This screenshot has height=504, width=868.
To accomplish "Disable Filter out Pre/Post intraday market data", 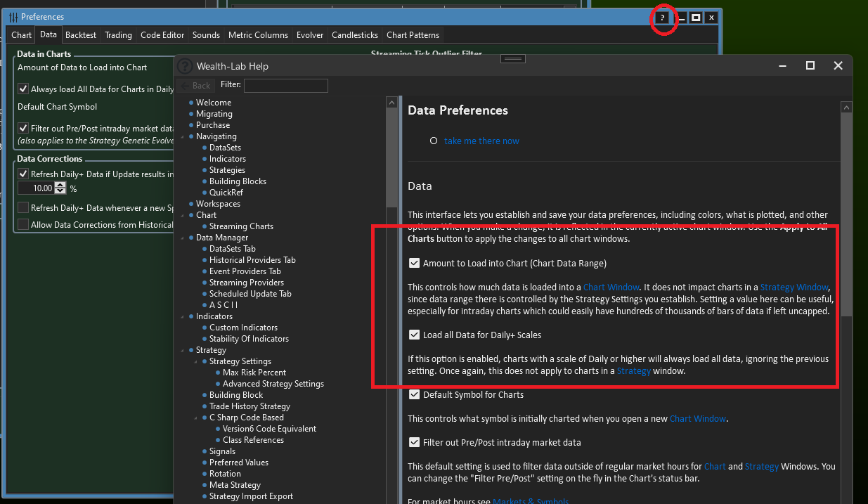I will pyautogui.click(x=23, y=129).
